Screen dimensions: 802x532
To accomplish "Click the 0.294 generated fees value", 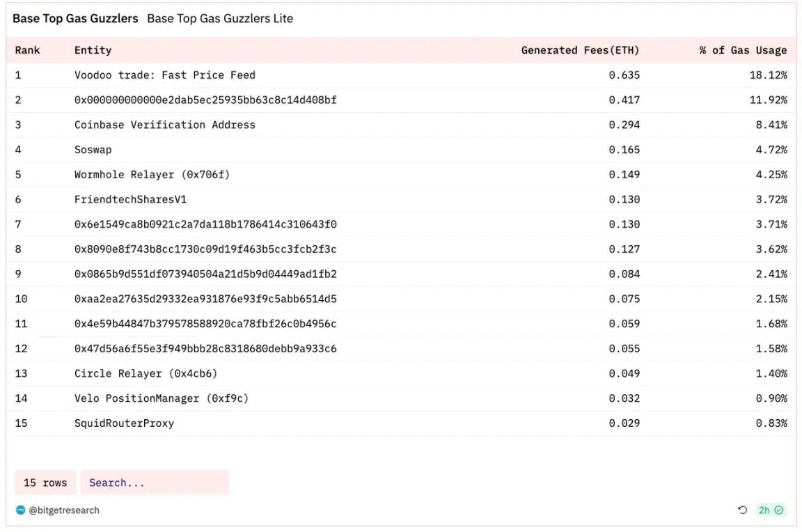I will click(624, 125).
